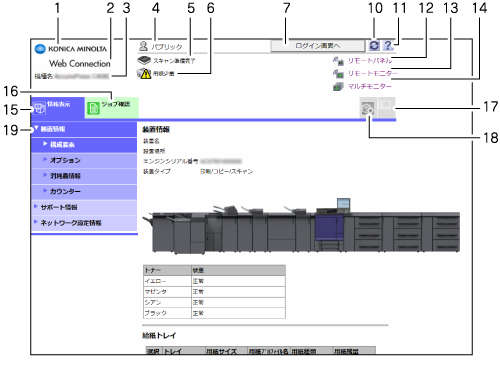Click the gray search magnifier icon
This screenshot has height=382, width=500.
[368, 109]
